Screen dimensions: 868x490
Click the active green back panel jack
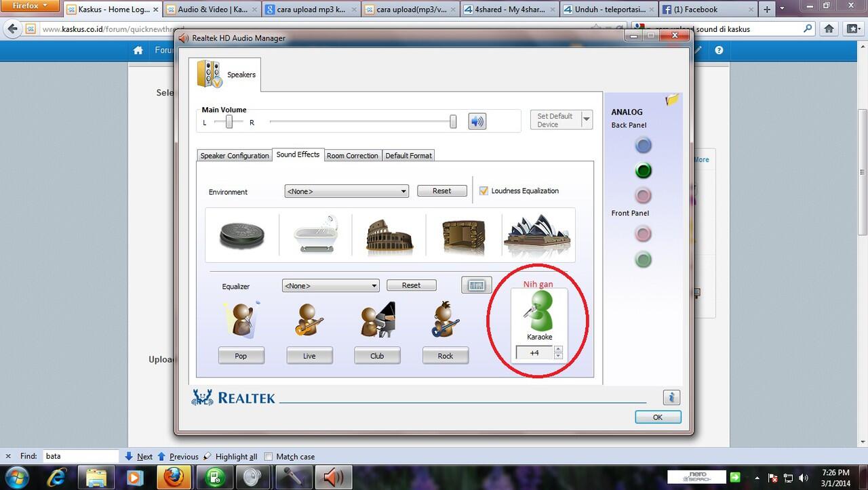643,171
